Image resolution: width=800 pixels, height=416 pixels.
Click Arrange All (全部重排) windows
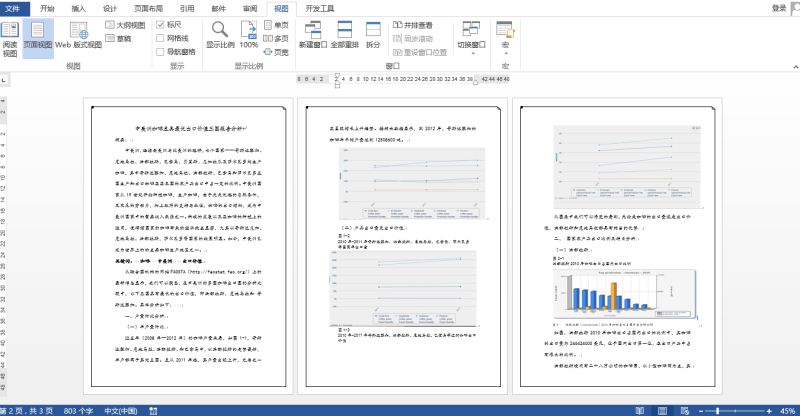coord(343,34)
